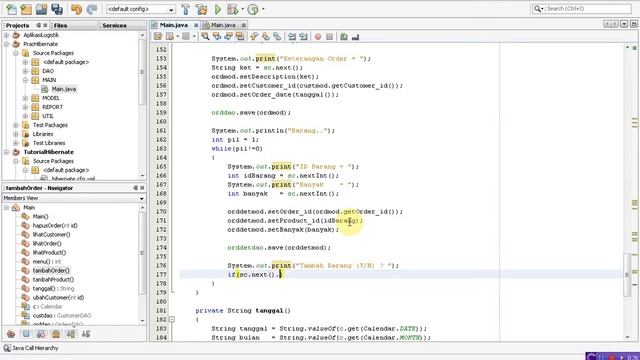Clean and Build the project
The image size is (640, 360).
(x=201, y=9)
